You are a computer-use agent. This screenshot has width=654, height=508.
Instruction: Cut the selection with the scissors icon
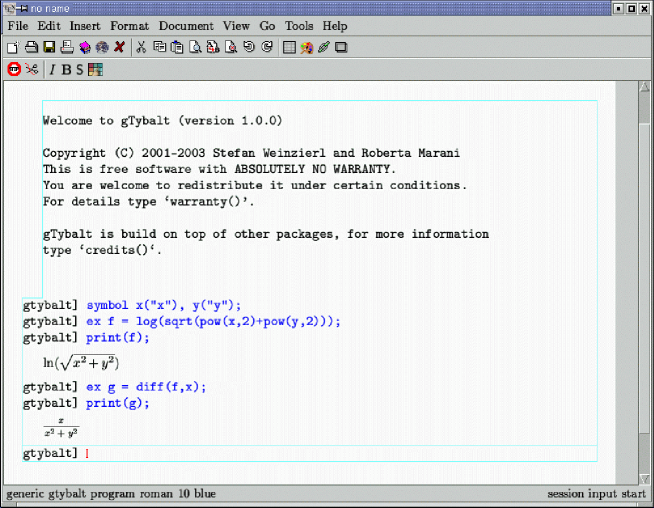142,47
